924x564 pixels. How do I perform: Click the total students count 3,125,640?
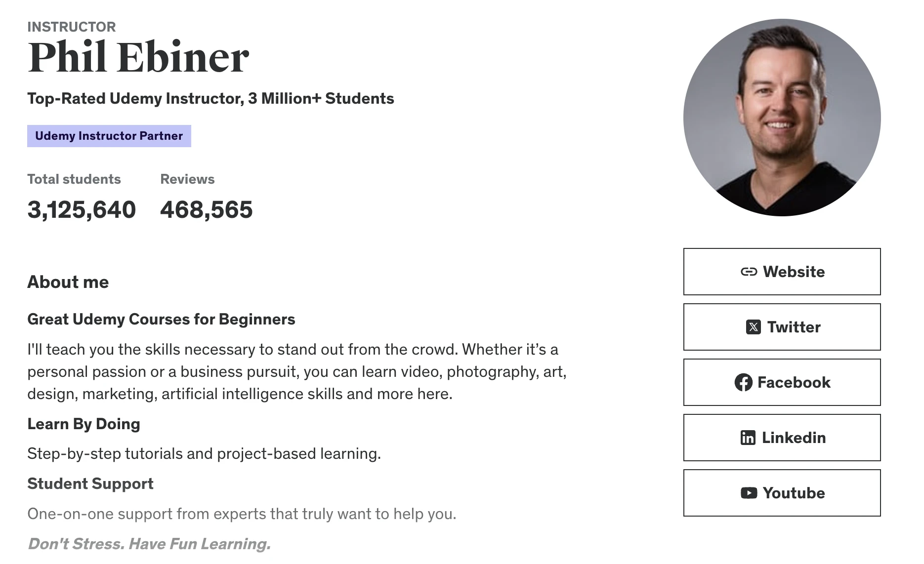[x=82, y=209]
